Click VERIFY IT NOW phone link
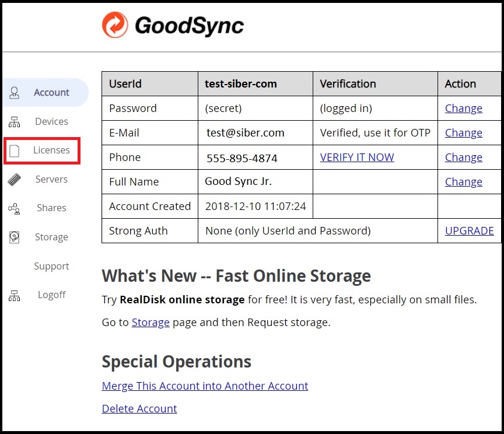The image size is (504, 434). [x=356, y=157]
